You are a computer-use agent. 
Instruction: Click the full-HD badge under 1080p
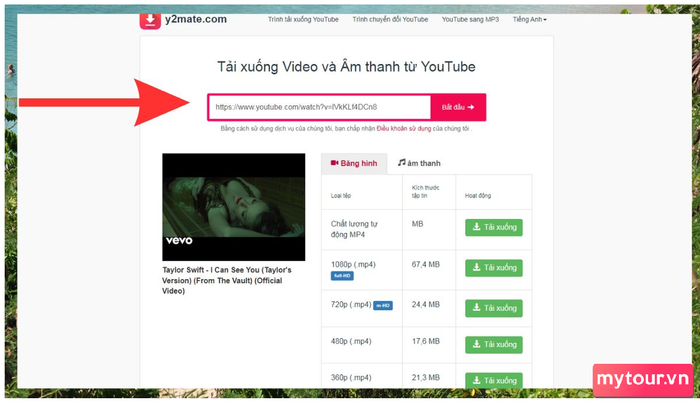point(342,276)
